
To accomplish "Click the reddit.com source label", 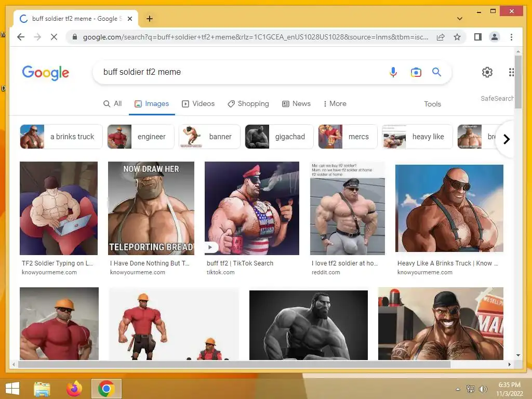I will [326, 272].
